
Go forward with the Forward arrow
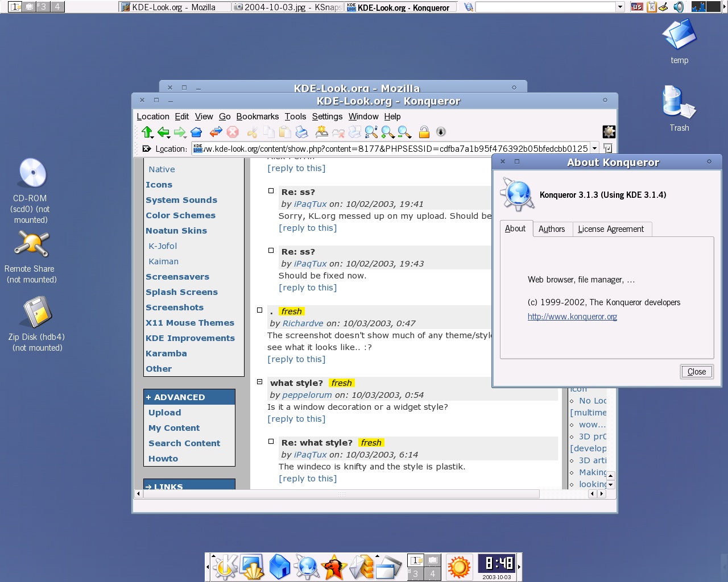pos(180,132)
